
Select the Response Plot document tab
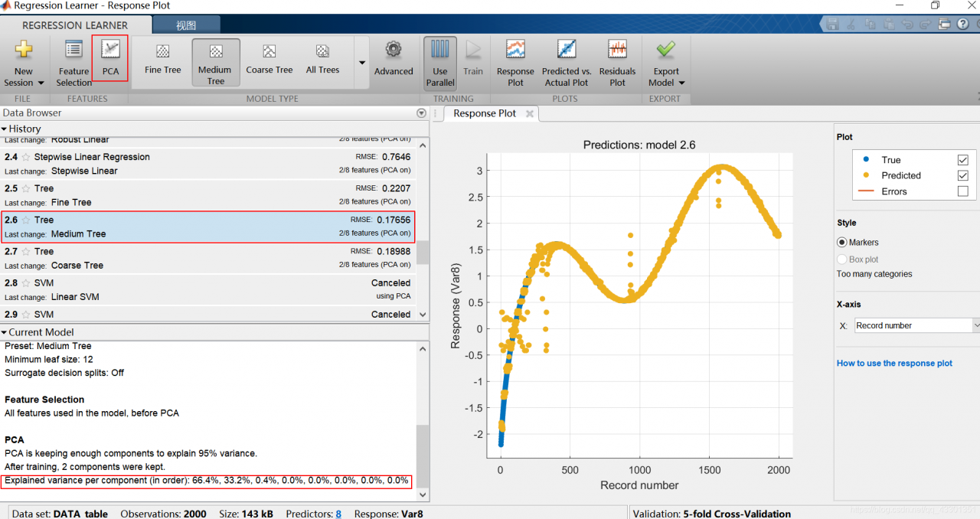click(x=485, y=113)
